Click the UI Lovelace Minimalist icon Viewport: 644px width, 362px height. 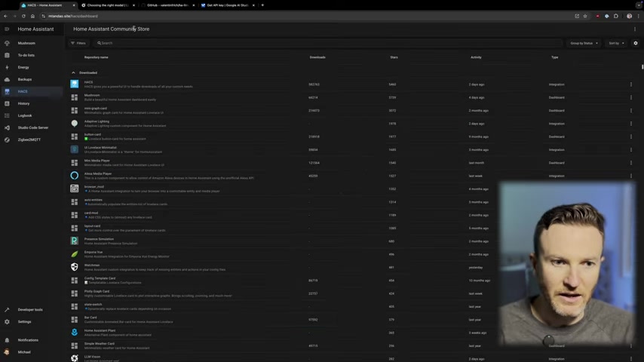tap(75, 149)
